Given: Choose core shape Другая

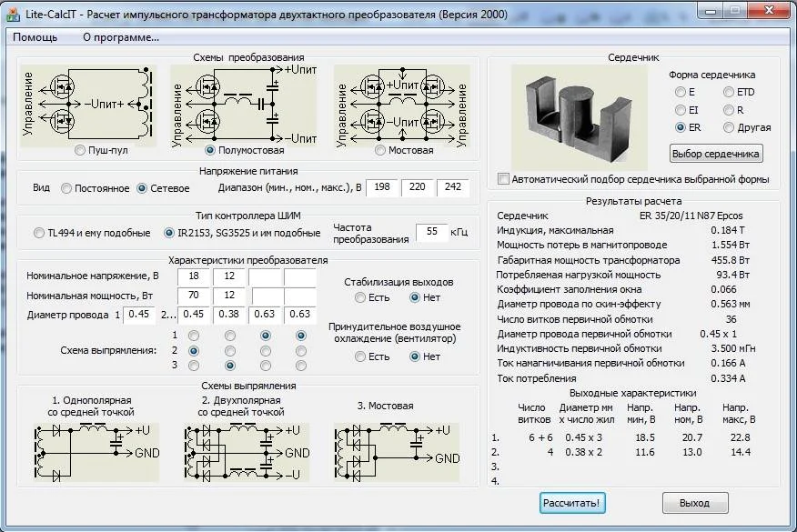Looking at the screenshot, I should click(x=729, y=127).
